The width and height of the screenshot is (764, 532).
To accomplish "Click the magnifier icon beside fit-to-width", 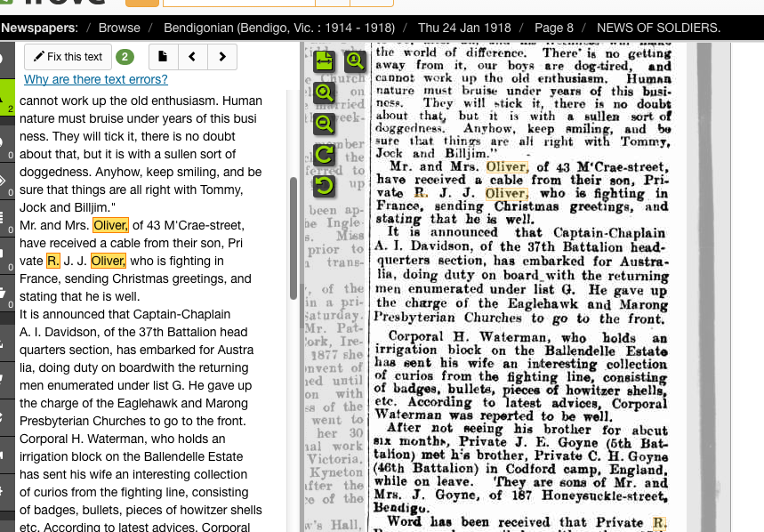I will 355,60.
